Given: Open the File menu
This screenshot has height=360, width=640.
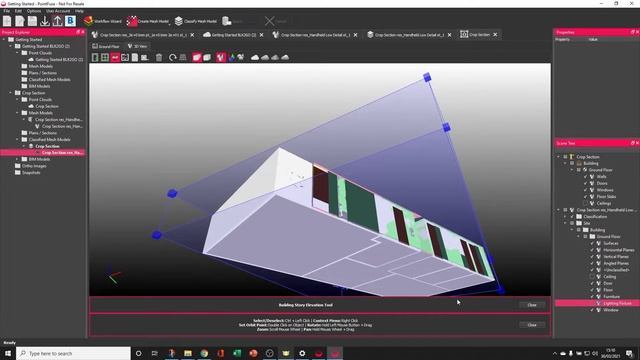Looking at the screenshot, I should (x=7, y=11).
